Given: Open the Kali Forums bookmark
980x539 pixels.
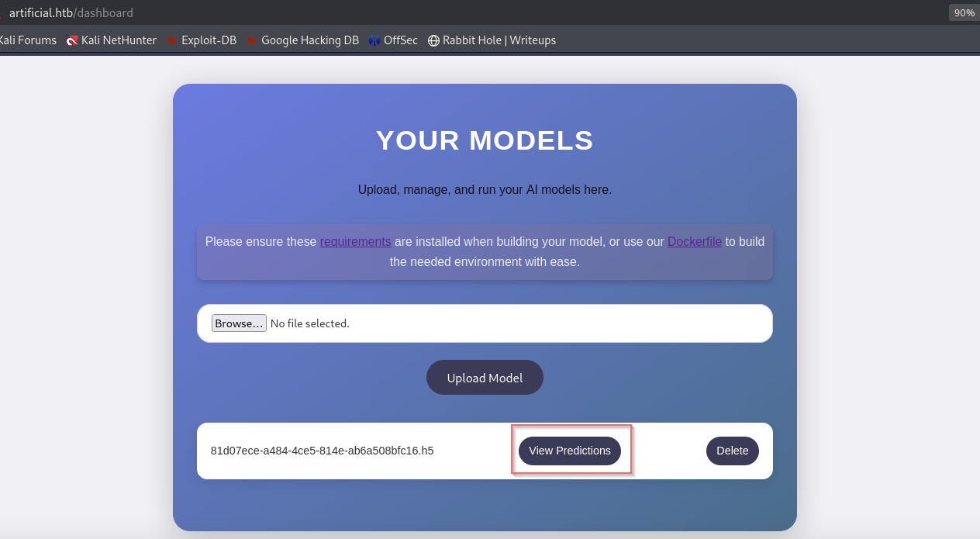Looking at the screenshot, I should pyautogui.click(x=28, y=40).
